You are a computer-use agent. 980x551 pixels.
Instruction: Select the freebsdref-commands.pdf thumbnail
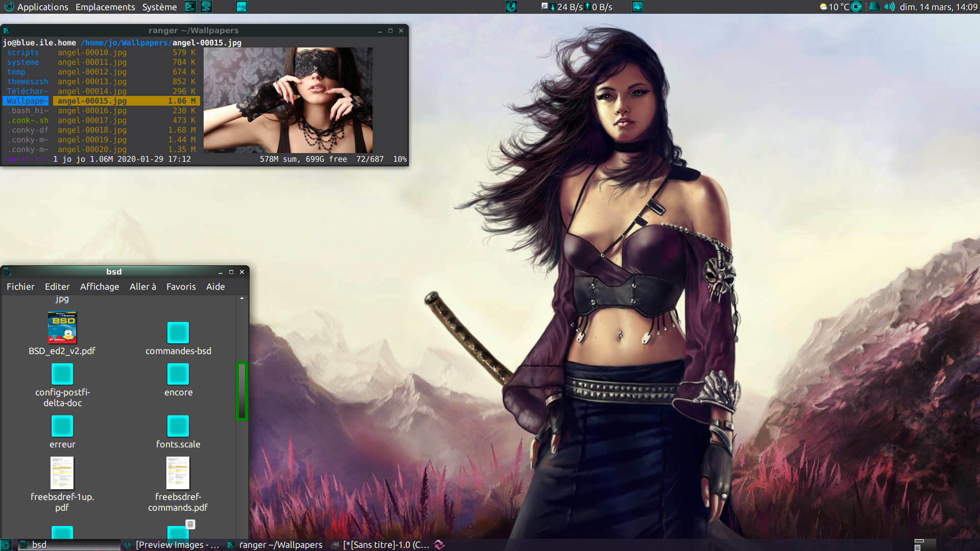(x=178, y=473)
